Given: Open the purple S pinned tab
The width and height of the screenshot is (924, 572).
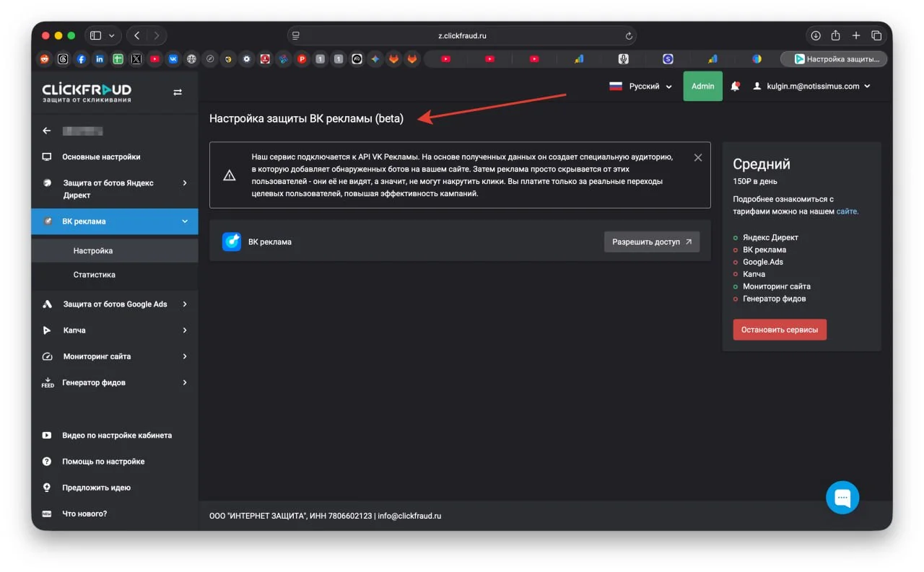Looking at the screenshot, I should 668,59.
